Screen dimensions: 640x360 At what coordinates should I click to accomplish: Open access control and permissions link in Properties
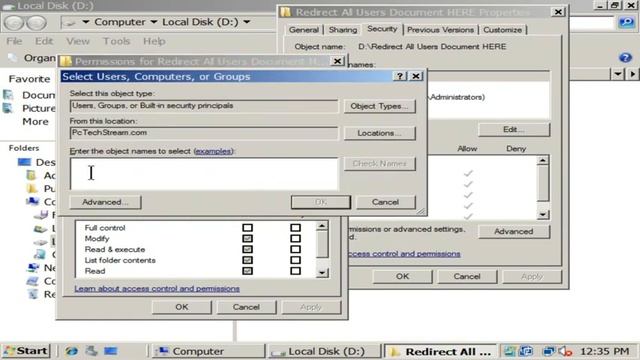click(404, 254)
